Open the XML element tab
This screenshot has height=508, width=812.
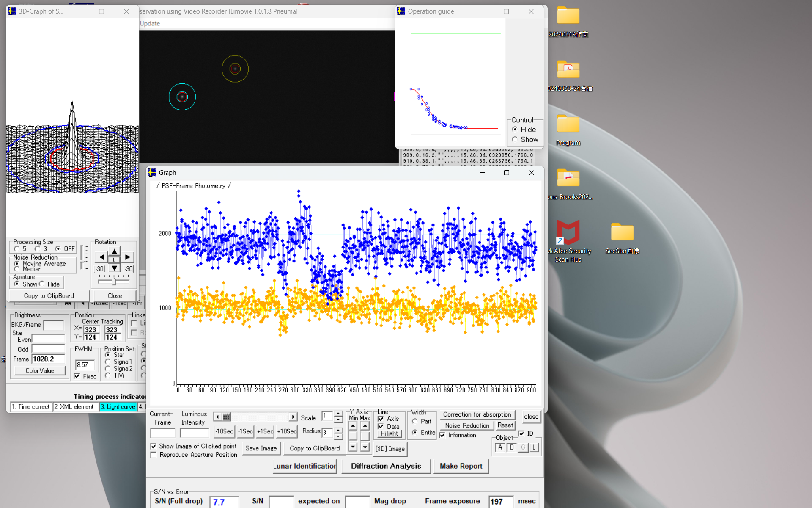point(75,407)
